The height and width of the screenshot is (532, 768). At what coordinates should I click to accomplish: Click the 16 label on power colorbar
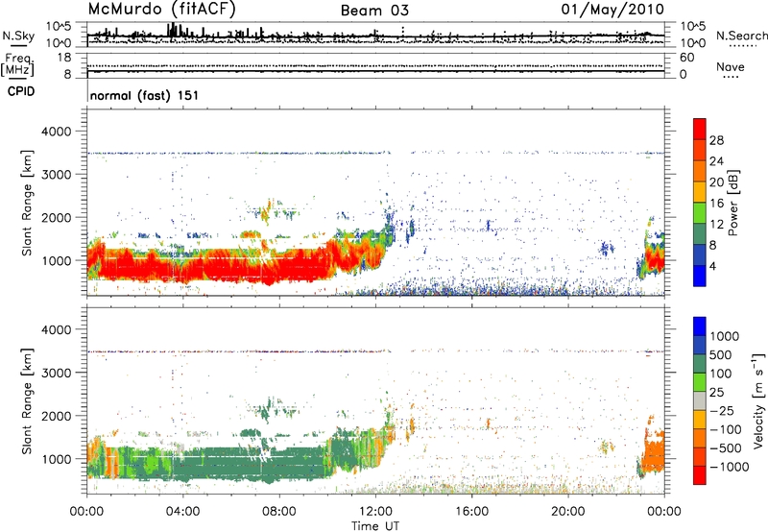716,204
